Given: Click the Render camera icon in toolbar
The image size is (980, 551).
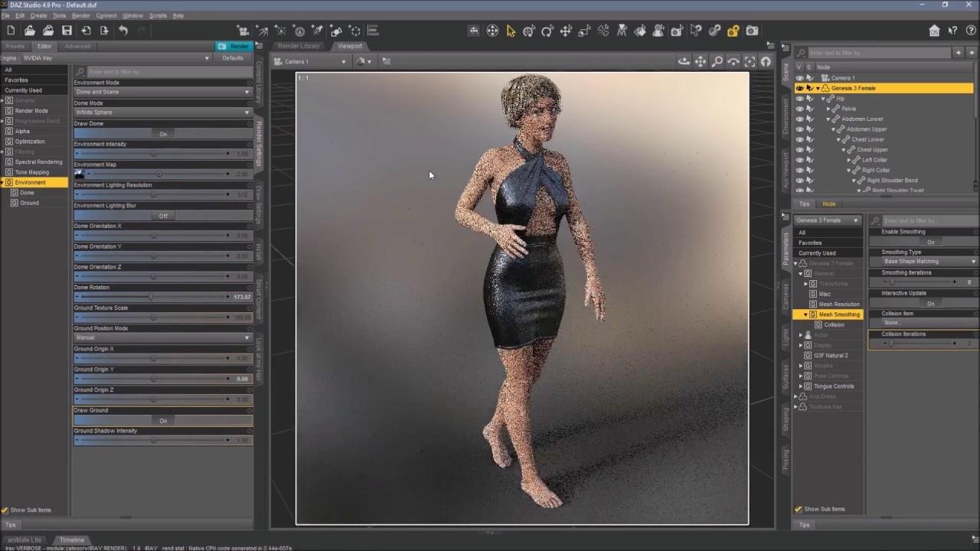Looking at the screenshot, I should coord(753,31).
